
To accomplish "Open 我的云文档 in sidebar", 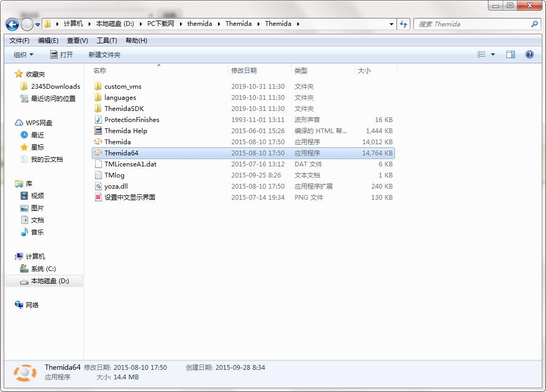I will pyautogui.click(x=42, y=159).
